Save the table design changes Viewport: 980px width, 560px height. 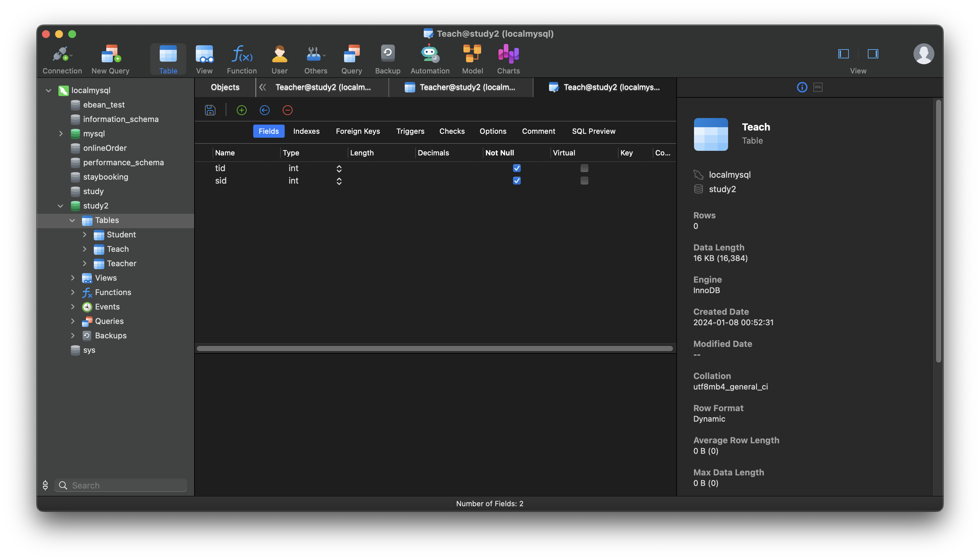pos(210,110)
